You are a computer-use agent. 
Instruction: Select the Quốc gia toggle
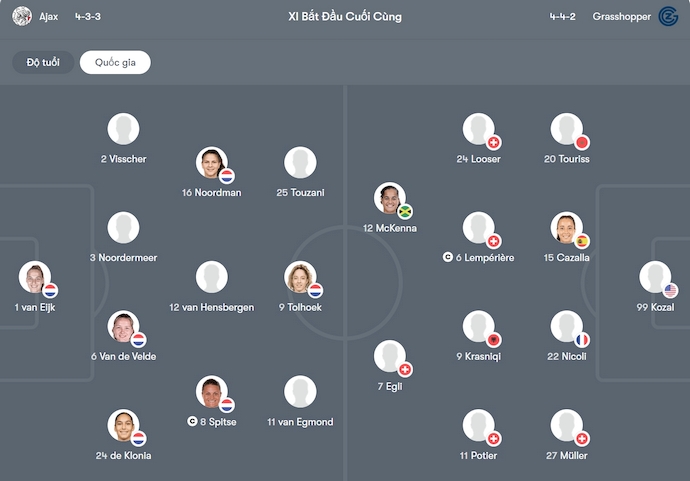point(115,63)
